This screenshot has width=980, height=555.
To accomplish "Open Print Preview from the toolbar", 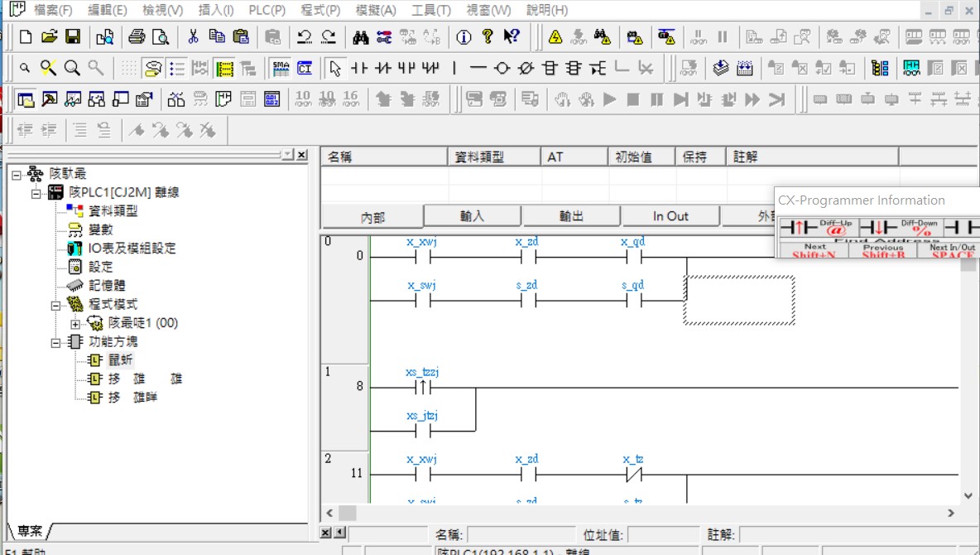I will coord(160,36).
